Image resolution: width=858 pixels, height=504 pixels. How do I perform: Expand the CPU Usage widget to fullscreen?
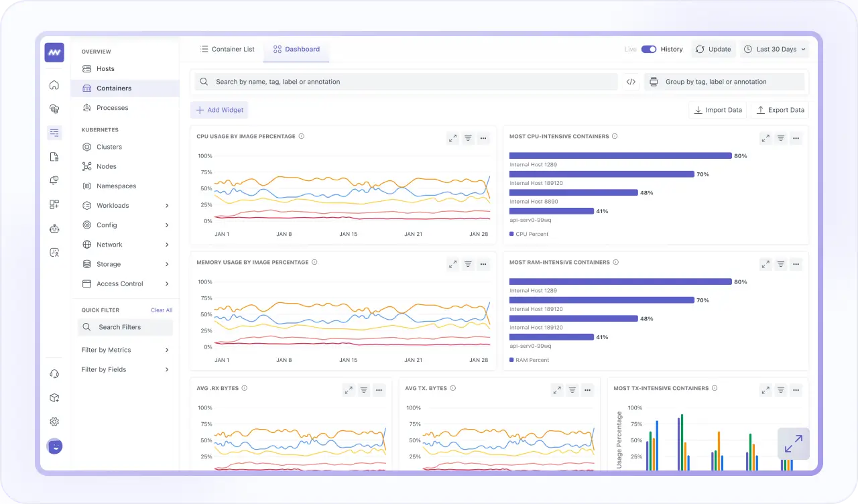click(452, 138)
